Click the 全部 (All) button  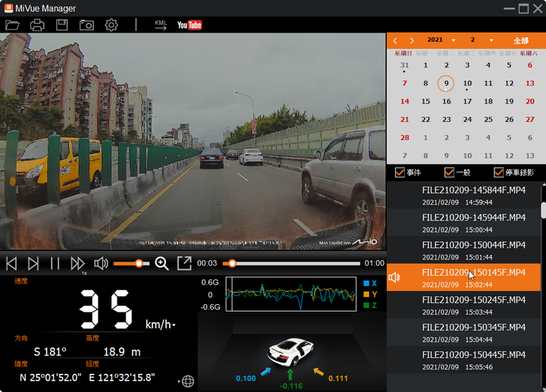point(521,41)
